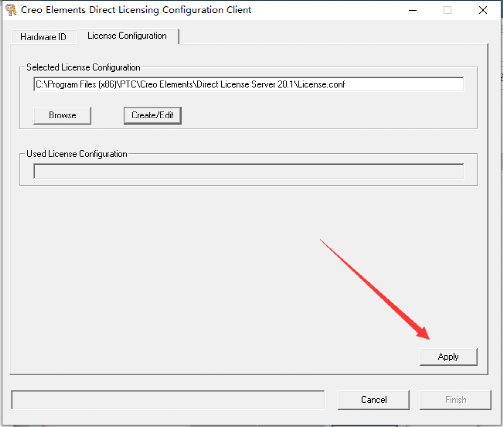503x427 pixels.
Task: Minimize the Licensing Configuration Client window
Action: click(413, 10)
